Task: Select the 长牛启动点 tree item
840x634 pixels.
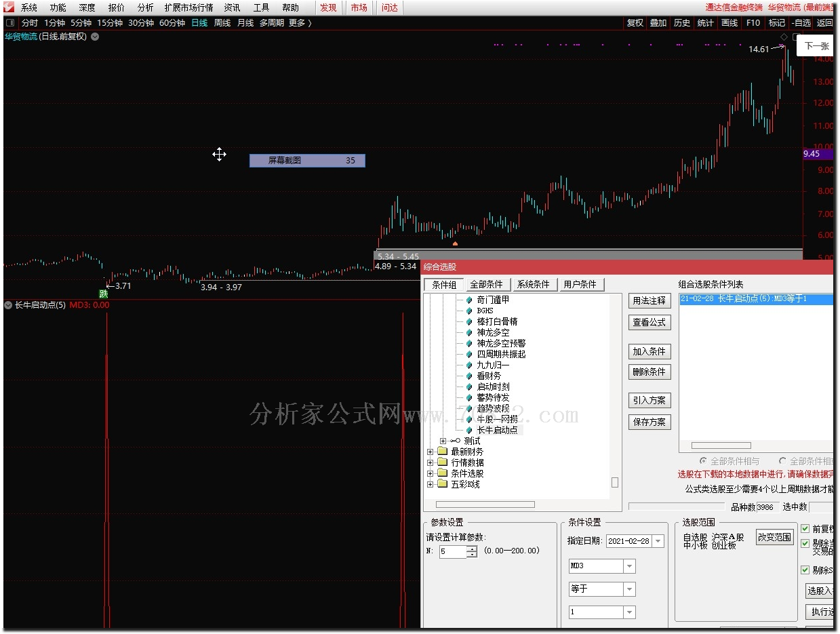Action: click(497, 430)
